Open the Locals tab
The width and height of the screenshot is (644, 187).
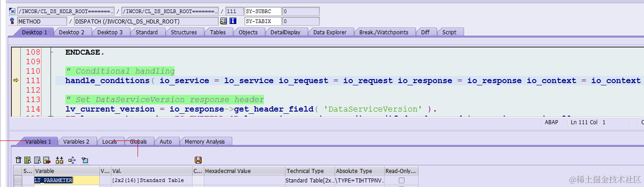(x=110, y=141)
